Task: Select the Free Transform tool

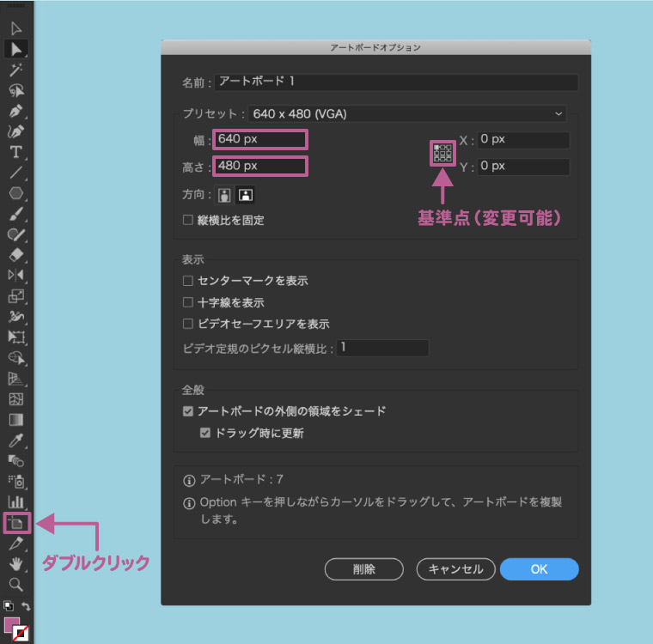Action: [x=15, y=337]
